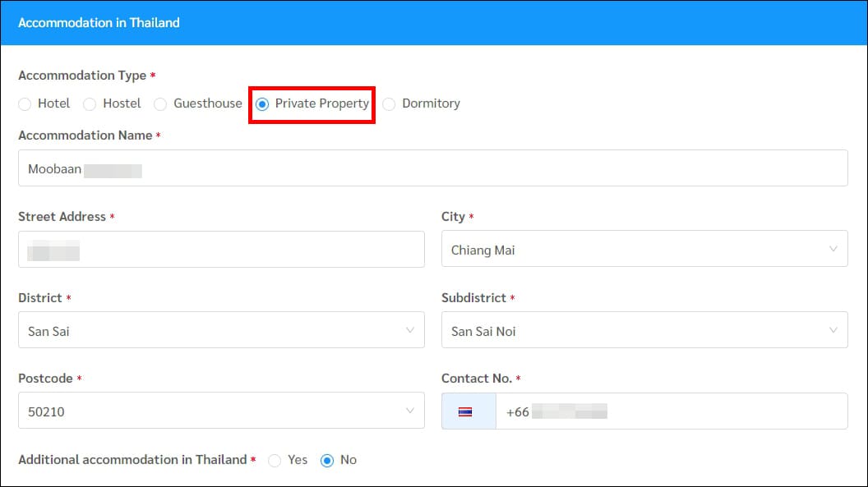Open the Postcode dropdown showing 50210
This screenshot has height=487, width=868.
221,411
